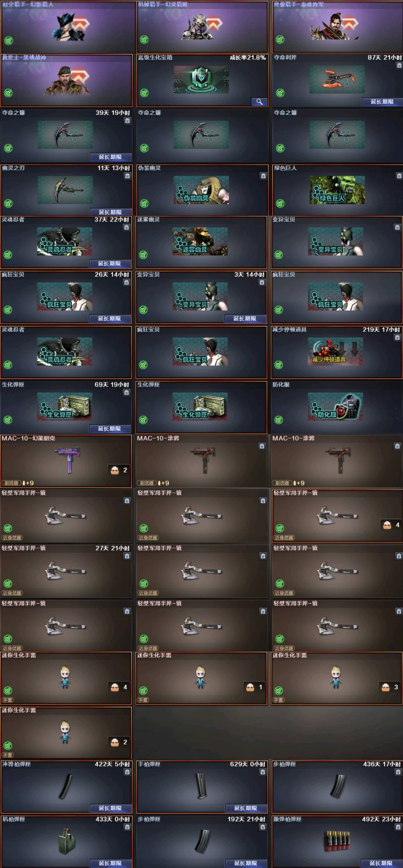Select the 高级生化宝箱 chest image
The image size is (403, 868).
click(x=201, y=79)
